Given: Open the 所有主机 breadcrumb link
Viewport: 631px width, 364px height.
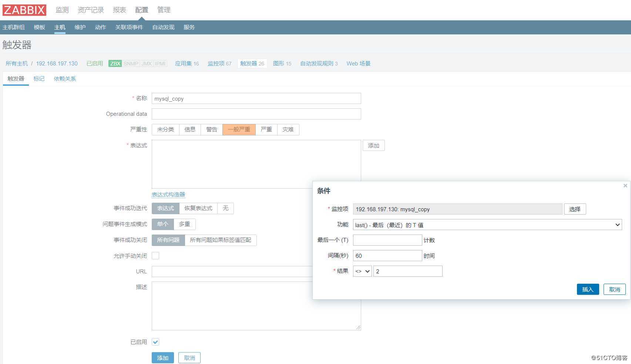Looking at the screenshot, I should tap(17, 64).
